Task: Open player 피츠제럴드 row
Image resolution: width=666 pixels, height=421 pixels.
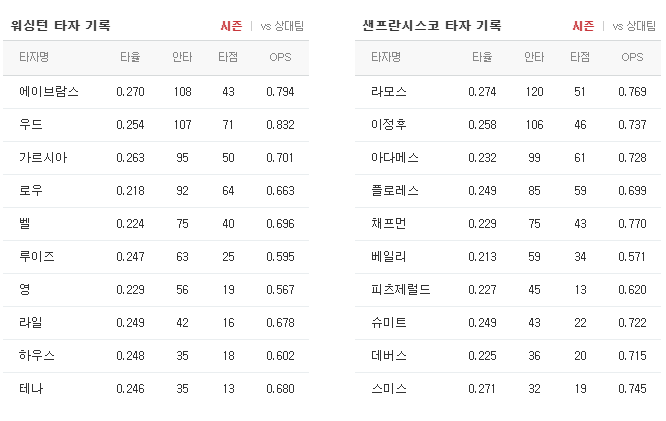Action: (508, 290)
